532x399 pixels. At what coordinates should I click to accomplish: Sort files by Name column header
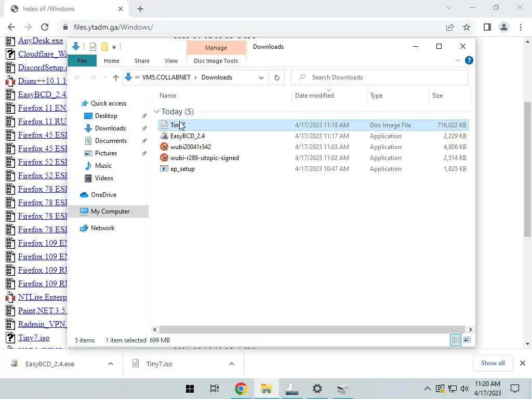(x=168, y=96)
